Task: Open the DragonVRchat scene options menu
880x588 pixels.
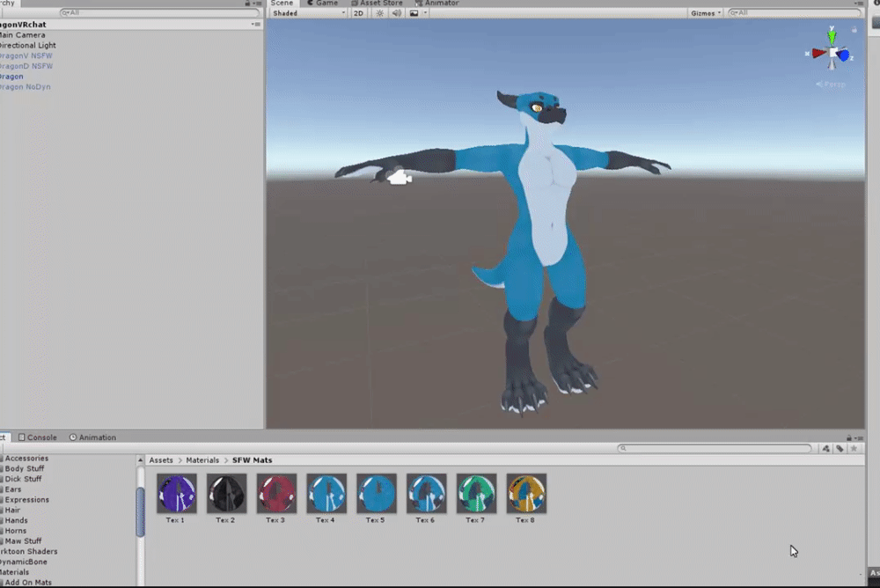Action: 256,24
